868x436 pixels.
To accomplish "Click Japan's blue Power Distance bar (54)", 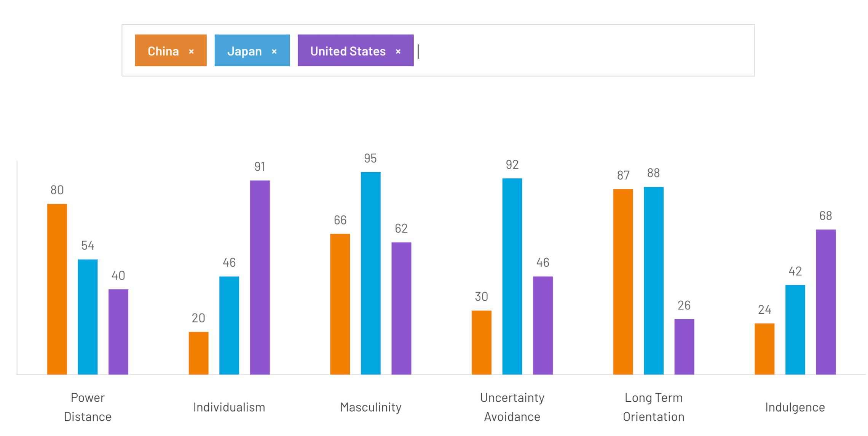I will [88, 316].
